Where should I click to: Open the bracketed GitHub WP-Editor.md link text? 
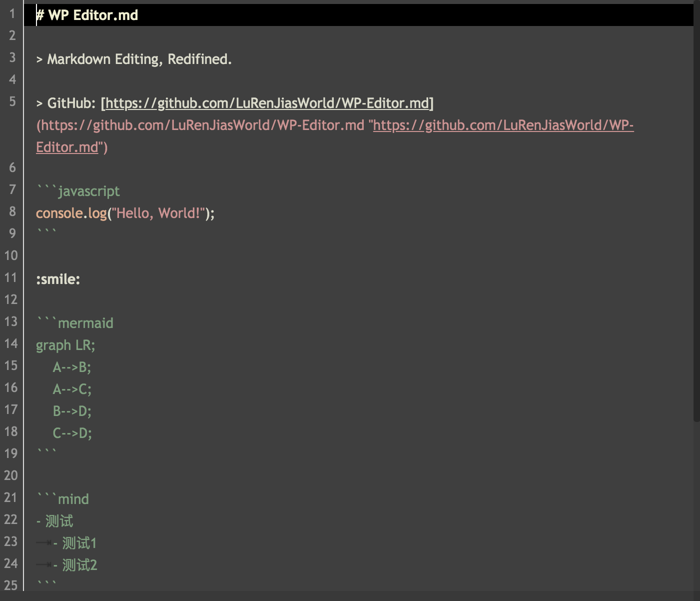(267, 103)
